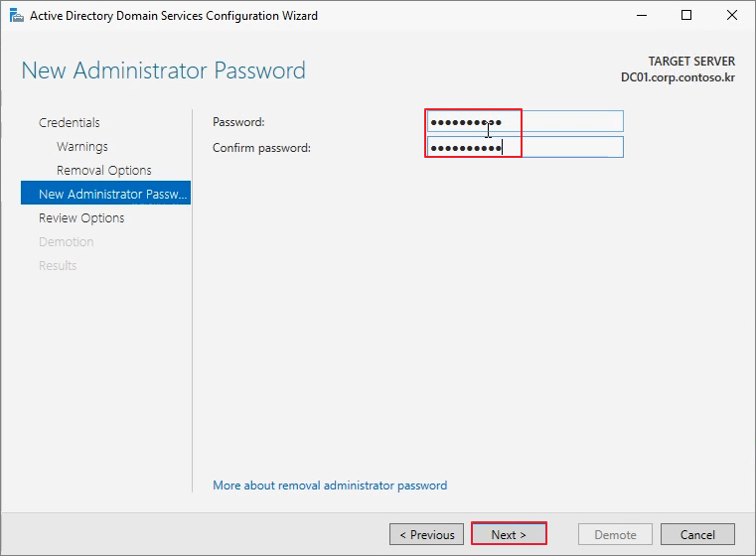Open the Credentials step
Screen dimensions: 756x556
70,122
